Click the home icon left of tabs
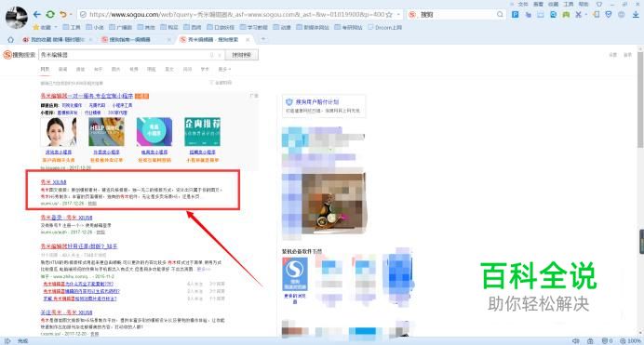The width and height of the screenshot is (644, 345). click(10, 40)
